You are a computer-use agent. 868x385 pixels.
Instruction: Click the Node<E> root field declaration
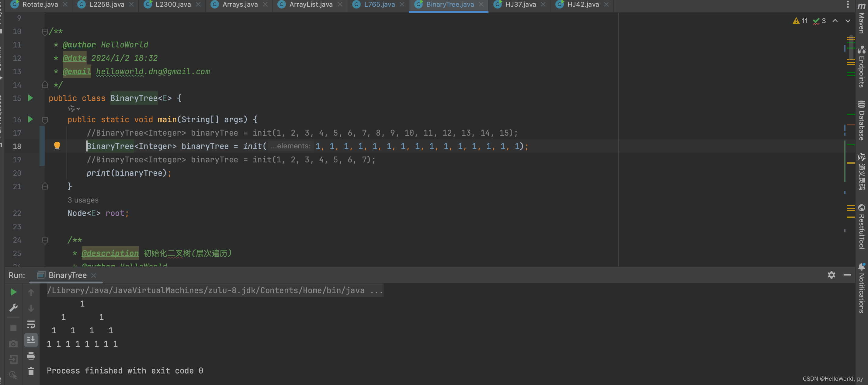98,213
